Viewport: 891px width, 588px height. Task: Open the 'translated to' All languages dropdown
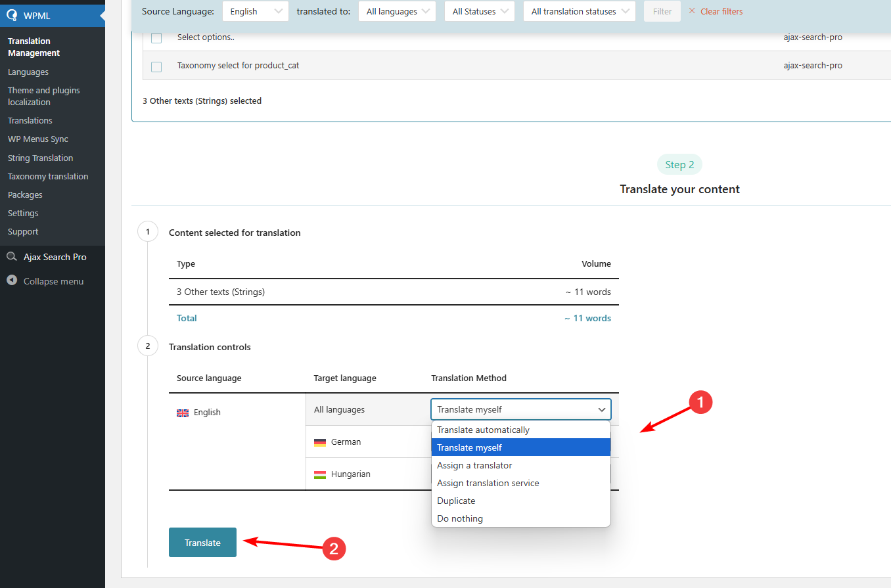coord(397,11)
